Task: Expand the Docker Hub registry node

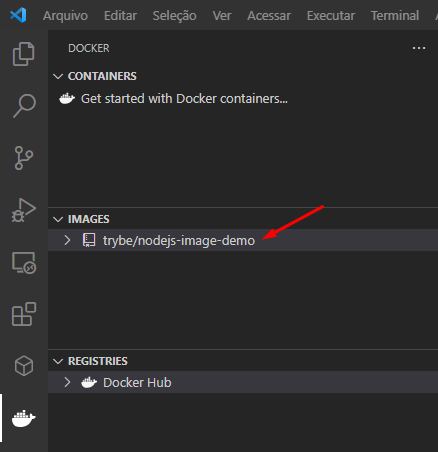Action: [x=67, y=382]
